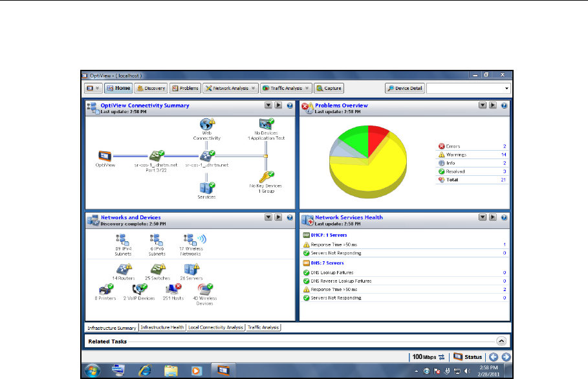The height and width of the screenshot is (379, 588).
Task: Expand the Network Services Health panel menu arrow
Action: point(483,217)
